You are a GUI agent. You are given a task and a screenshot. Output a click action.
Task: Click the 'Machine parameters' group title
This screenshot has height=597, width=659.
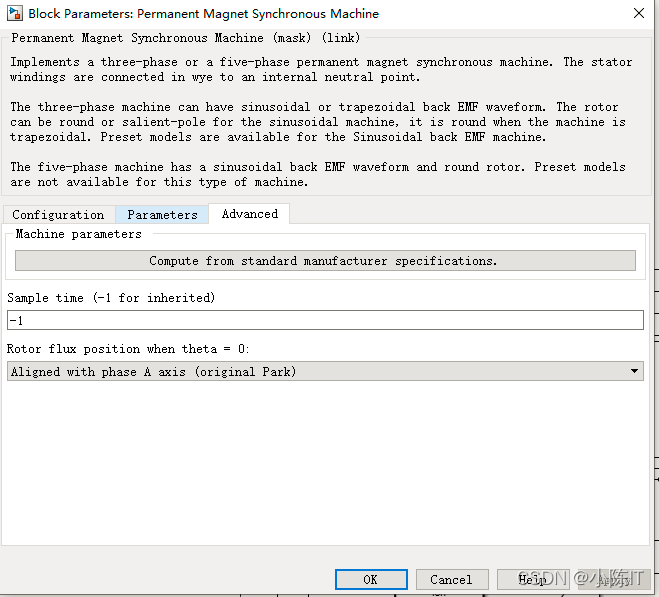pos(79,234)
